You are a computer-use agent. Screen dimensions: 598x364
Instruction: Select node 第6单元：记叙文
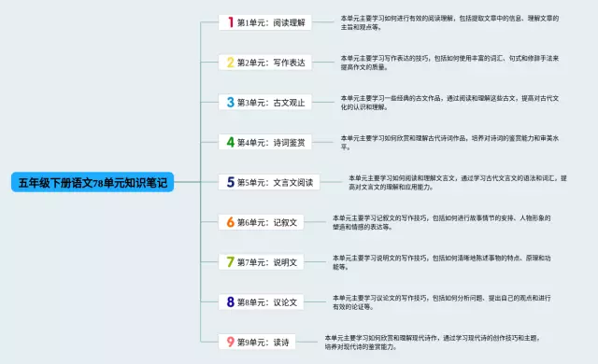[x=262, y=222]
